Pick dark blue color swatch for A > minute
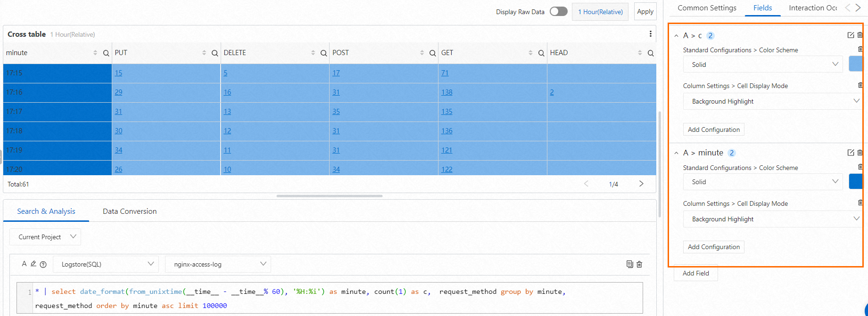This screenshot has height=316, width=868. (856, 182)
